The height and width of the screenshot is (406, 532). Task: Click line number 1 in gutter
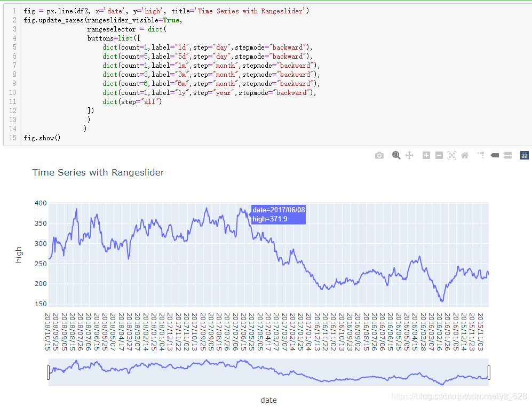[14, 11]
